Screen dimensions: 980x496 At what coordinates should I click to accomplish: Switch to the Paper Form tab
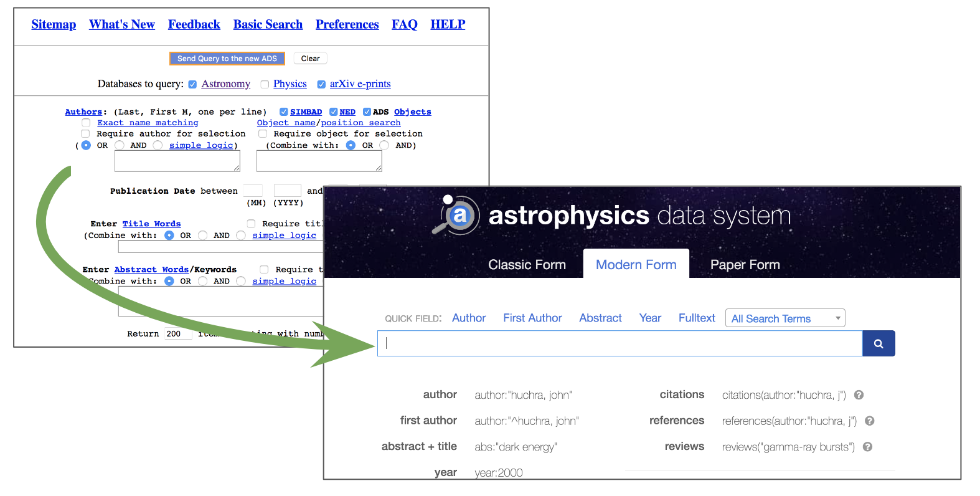(745, 265)
